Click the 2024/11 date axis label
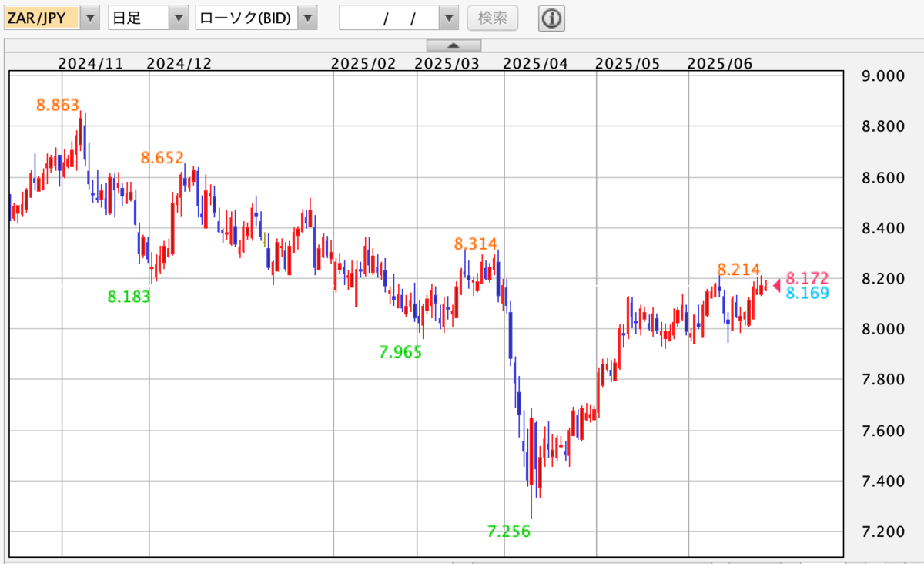The height and width of the screenshot is (564, 924). (x=91, y=63)
